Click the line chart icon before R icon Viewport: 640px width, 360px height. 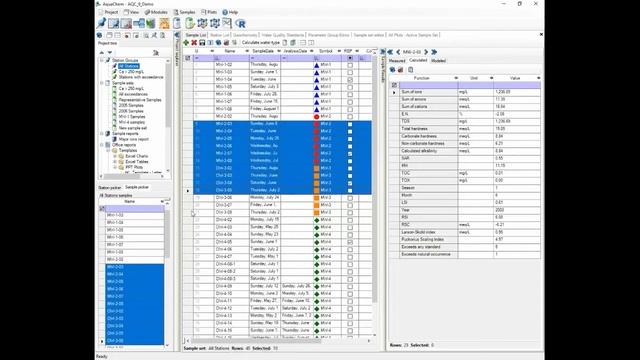[227, 23]
